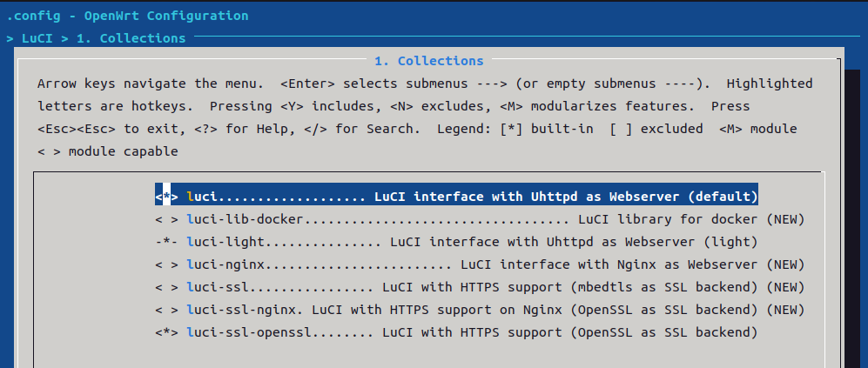Click the -*- marker beside luci-light
868x368 pixels.
166,242
